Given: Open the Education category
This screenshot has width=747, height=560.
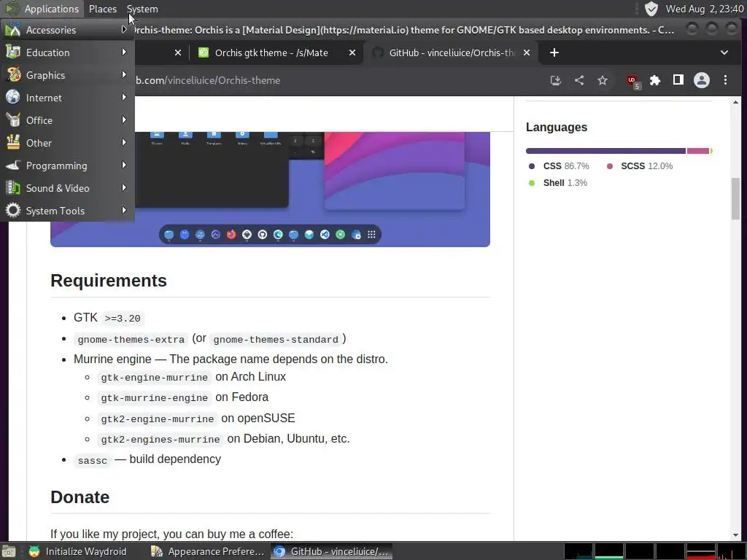Looking at the screenshot, I should (x=67, y=52).
